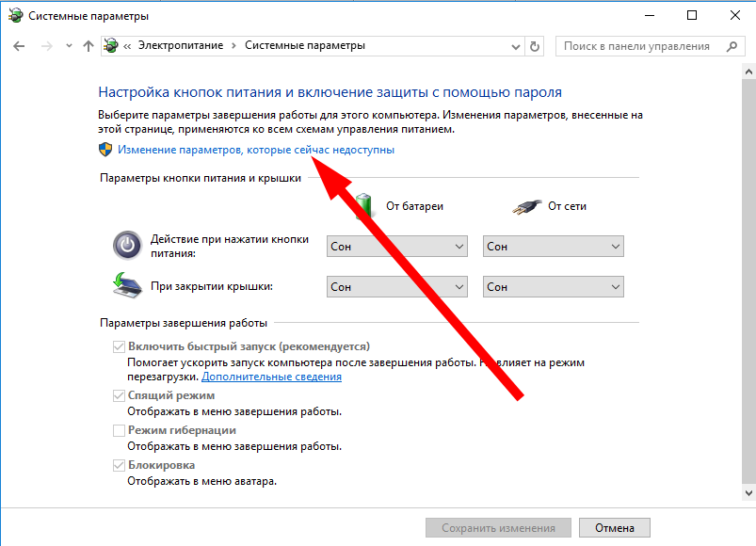
Task: Open Дополнительные сведения link
Action: pyautogui.click(x=271, y=377)
